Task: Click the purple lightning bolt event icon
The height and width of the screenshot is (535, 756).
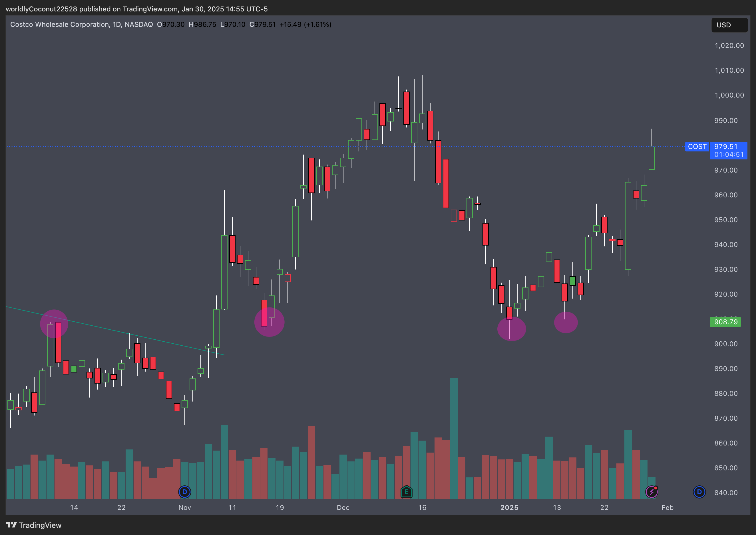Action: pyautogui.click(x=652, y=492)
